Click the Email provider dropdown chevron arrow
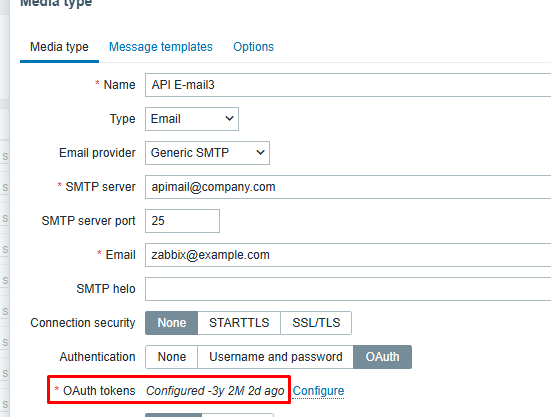 click(260, 152)
